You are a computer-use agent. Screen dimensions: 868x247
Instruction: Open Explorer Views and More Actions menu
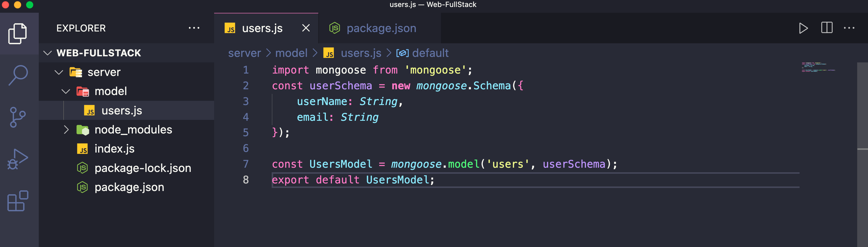[x=194, y=28]
